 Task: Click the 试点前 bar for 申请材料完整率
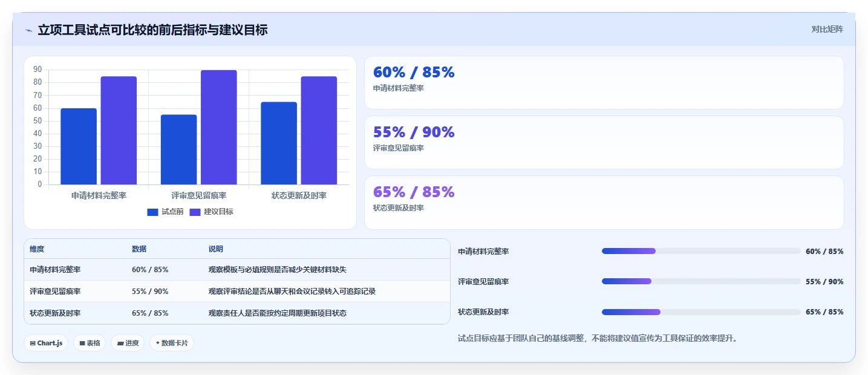[79, 146]
